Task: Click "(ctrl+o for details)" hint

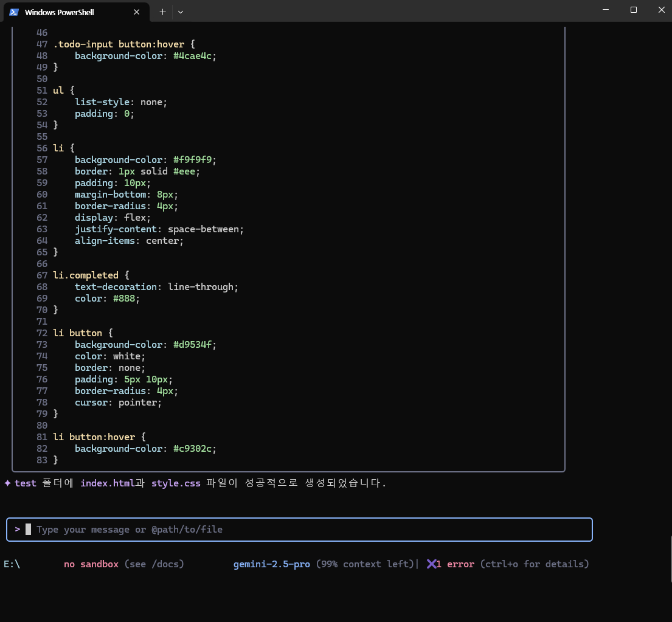Action: [x=535, y=564]
